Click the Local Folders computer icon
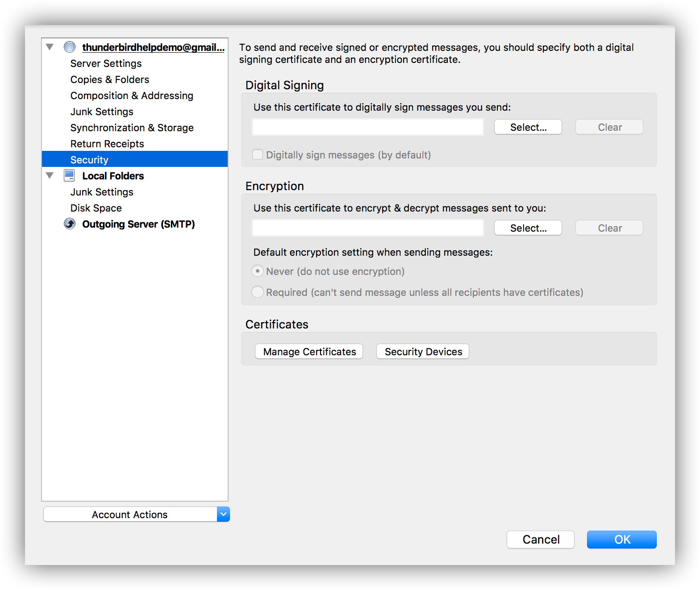This screenshot has height=590, width=700. click(69, 175)
